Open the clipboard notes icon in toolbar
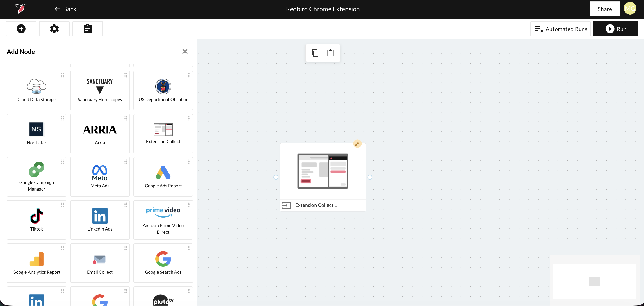Image resolution: width=644 pixels, height=306 pixels. click(87, 29)
